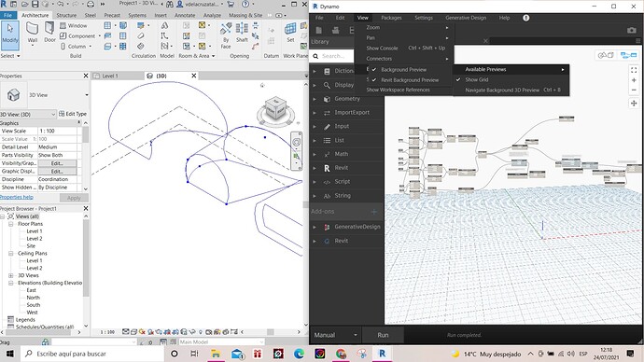Viewport: 644px width, 362px height.
Task: Uncheck Show Grid option
Action: tap(476, 79)
